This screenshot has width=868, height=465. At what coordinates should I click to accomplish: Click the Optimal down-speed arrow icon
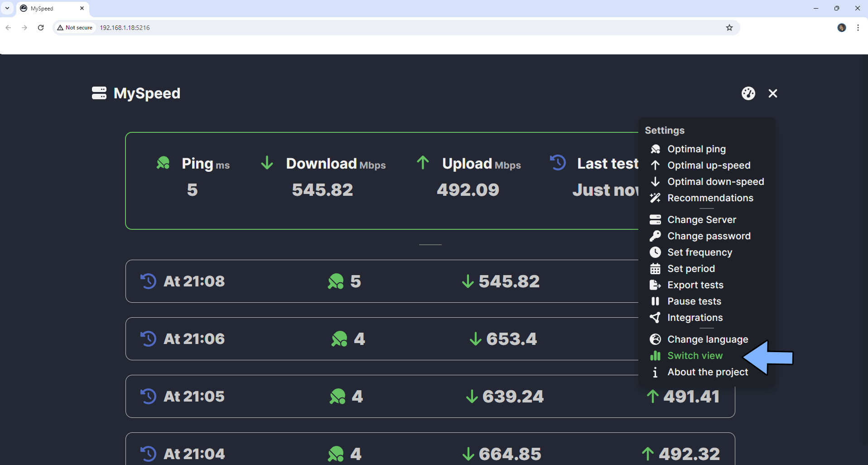click(x=655, y=182)
